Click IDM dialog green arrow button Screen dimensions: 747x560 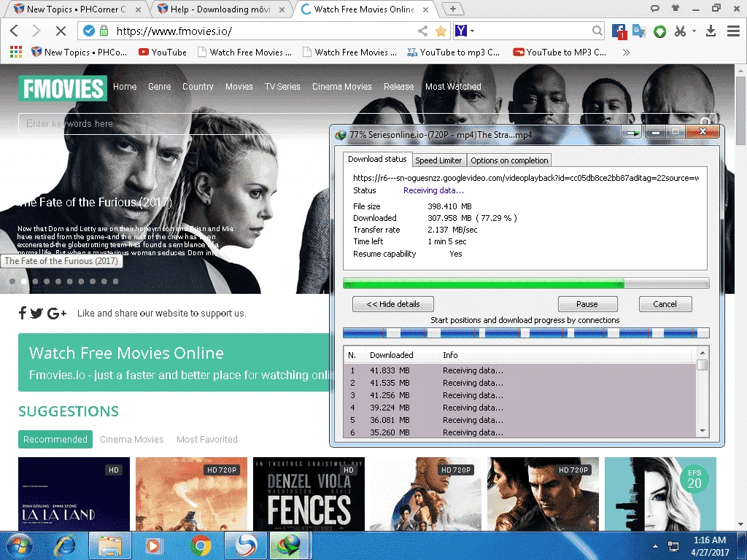click(x=632, y=133)
